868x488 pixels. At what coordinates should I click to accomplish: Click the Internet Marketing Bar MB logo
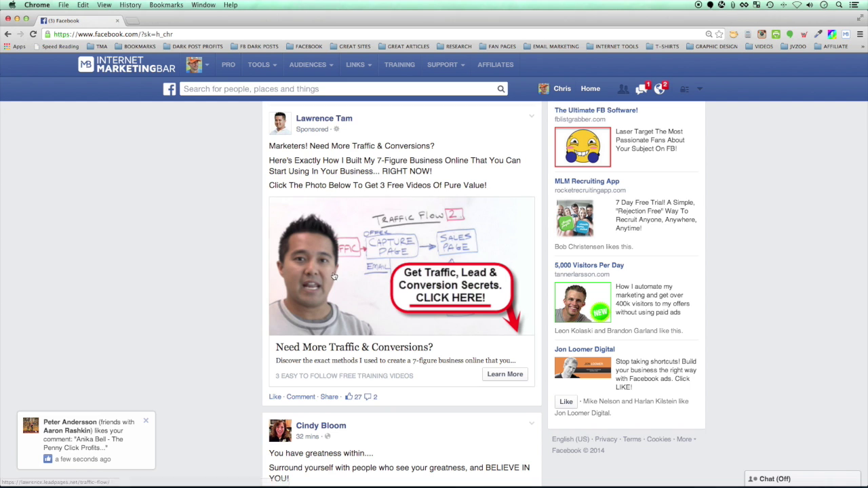click(127, 64)
